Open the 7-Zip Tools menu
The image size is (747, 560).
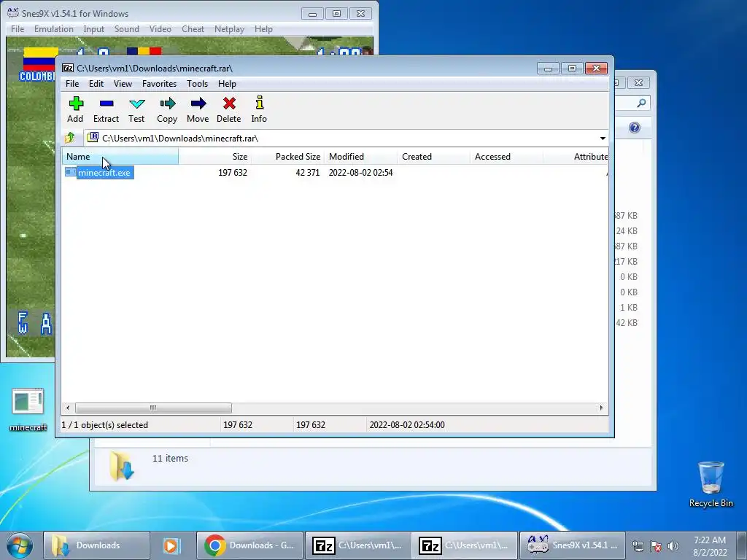197,84
